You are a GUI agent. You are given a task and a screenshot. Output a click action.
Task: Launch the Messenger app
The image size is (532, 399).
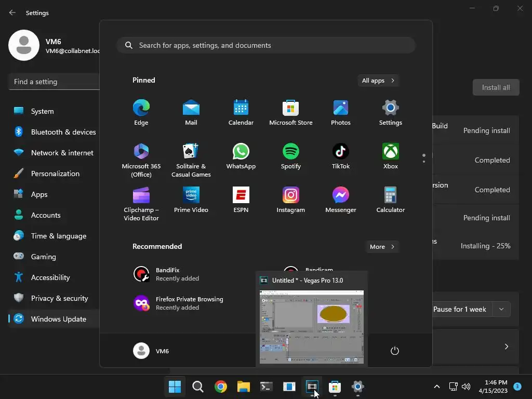(x=341, y=200)
